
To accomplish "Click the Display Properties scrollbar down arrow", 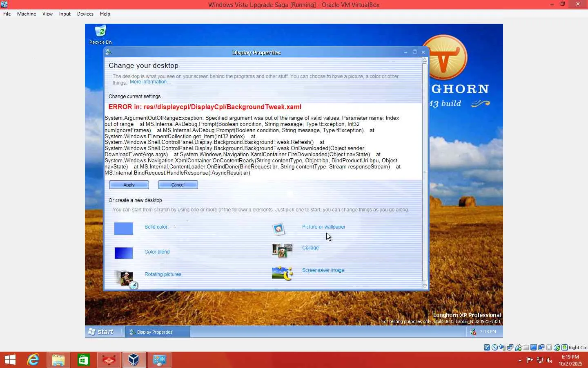I will pyautogui.click(x=425, y=286).
